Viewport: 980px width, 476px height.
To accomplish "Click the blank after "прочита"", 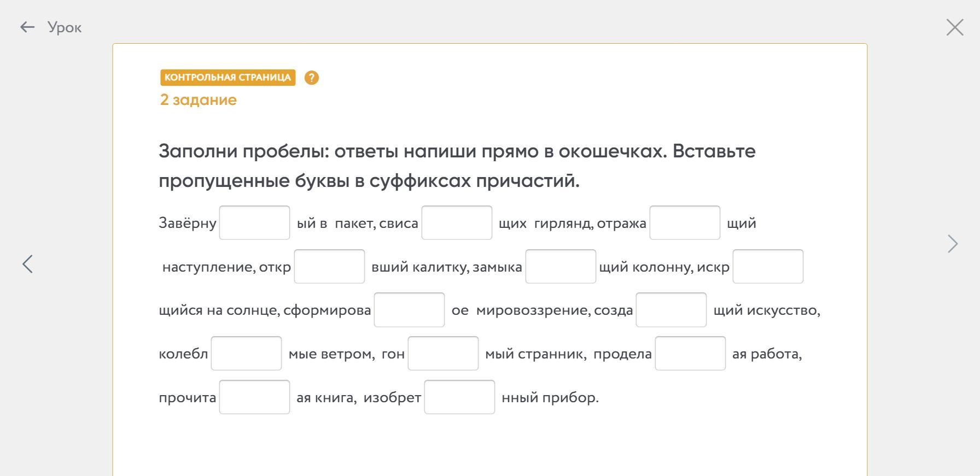I will [x=254, y=397].
